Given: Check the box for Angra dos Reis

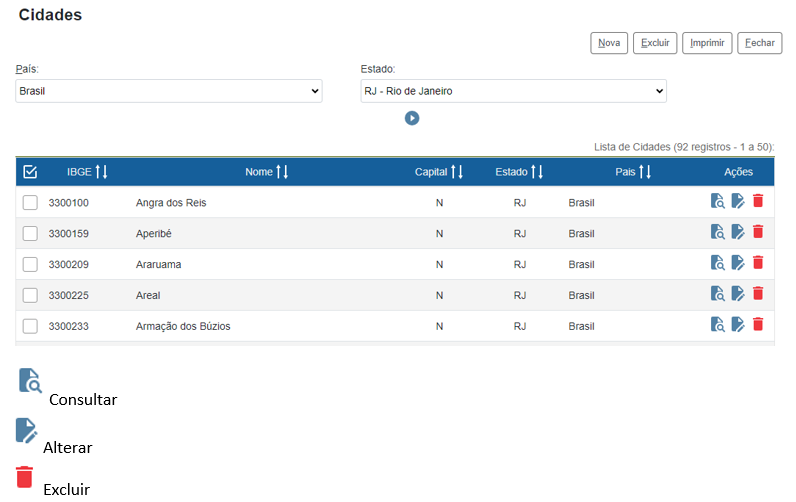Looking at the screenshot, I should coord(30,203).
